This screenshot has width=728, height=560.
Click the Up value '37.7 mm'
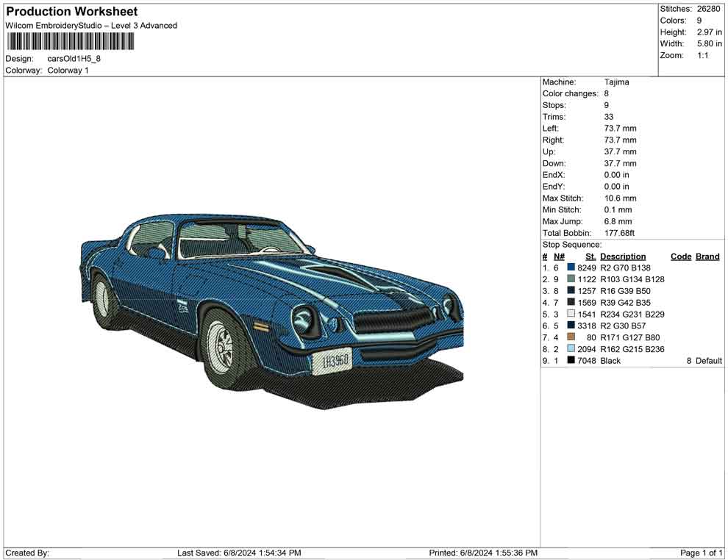click(x=621, y=151)
